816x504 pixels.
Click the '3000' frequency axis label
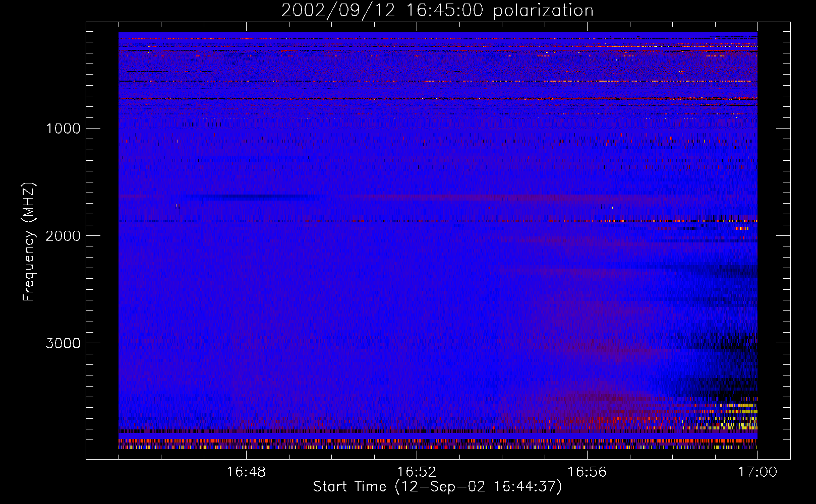[x=63, y=343]
